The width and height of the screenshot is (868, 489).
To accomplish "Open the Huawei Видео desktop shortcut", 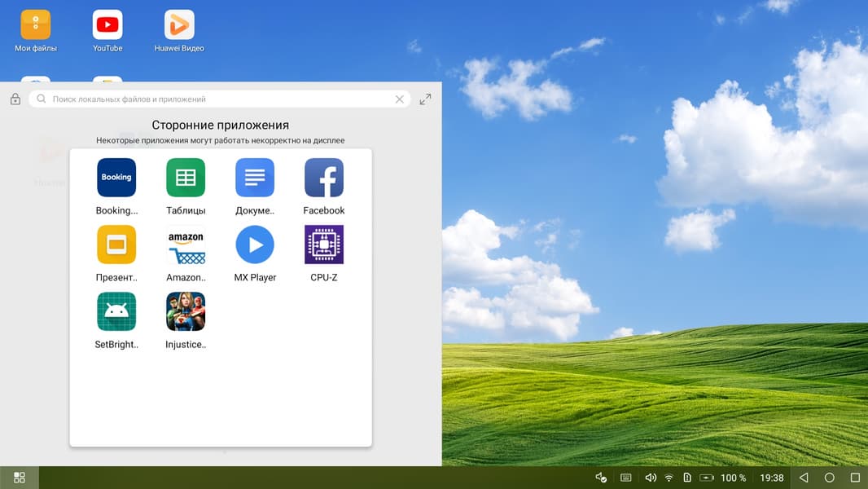I will tap(179, 25).
